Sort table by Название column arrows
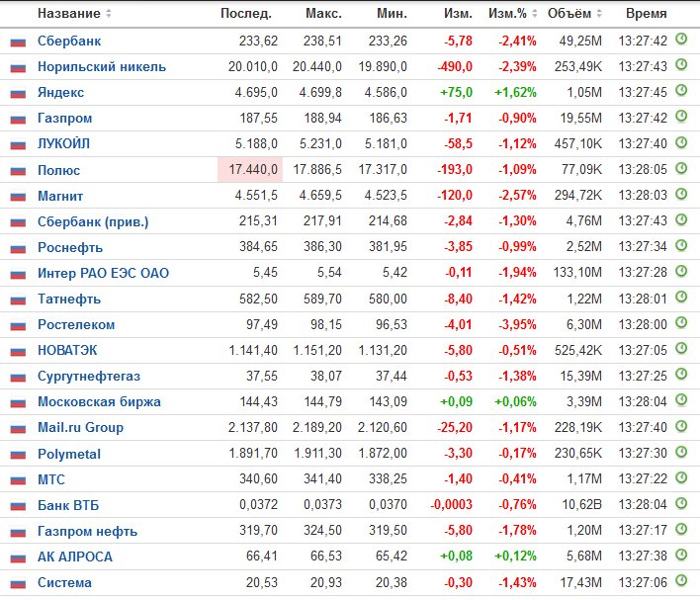 tap(109, 14)
